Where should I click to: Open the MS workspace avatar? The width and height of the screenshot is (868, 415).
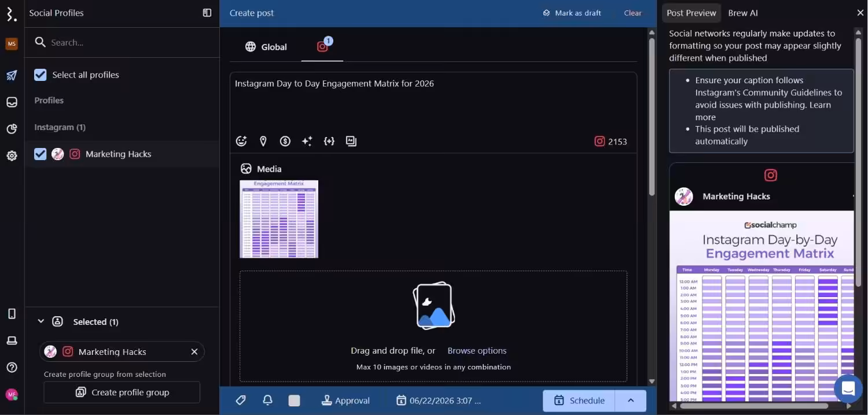(12, 44)
